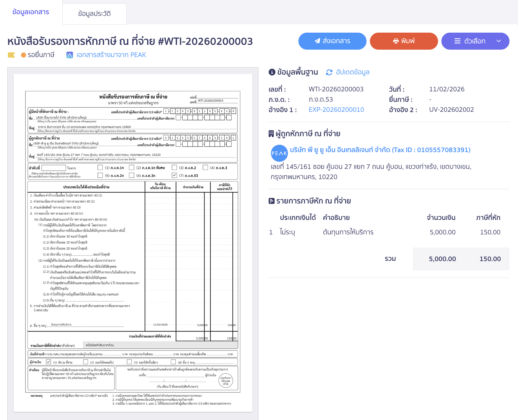Image resolution: width=518 pixels, height=420 pixels.
Task: Click the list icon beside รายการภาษีหัก ณ ที่จ่าย
Action: [271, 201]
